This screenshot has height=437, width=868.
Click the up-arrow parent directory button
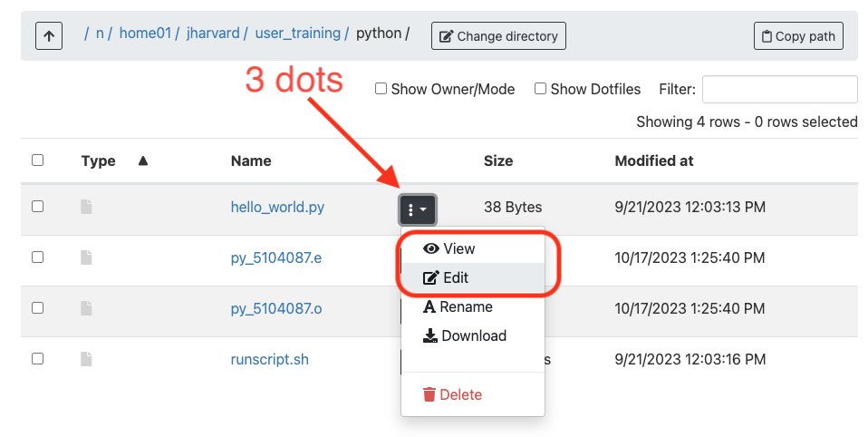coord(48,36)
